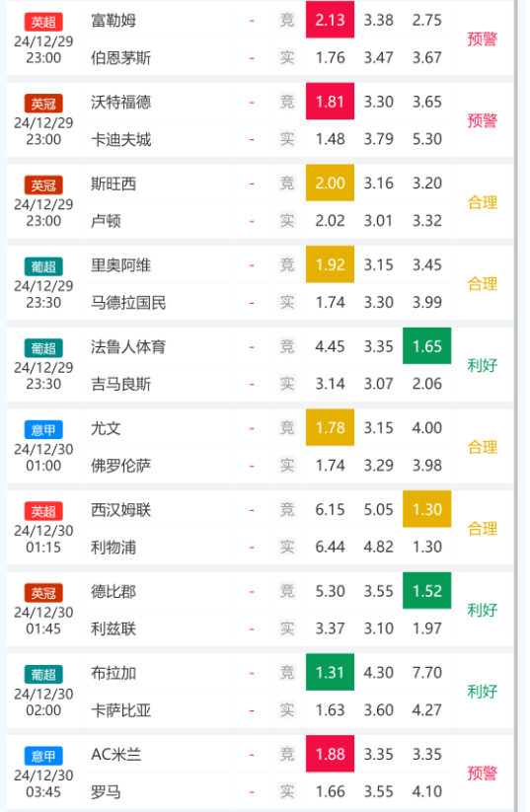This screenshot has width=530, height=812.
Task: Click the 意甲 badge for the AC米兰 match
Action: pyautogui.click(x=43, y=756)
